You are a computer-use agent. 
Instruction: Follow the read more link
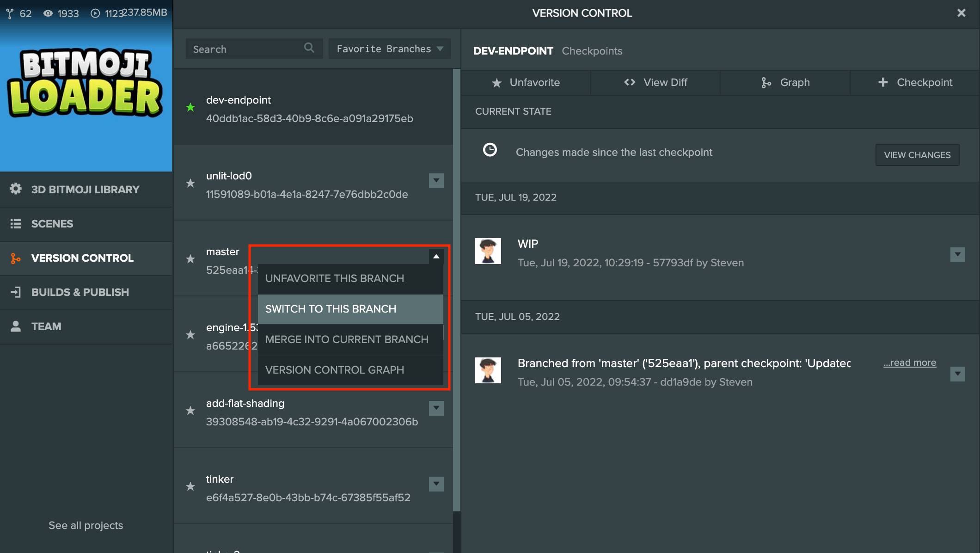click(909, 363)
